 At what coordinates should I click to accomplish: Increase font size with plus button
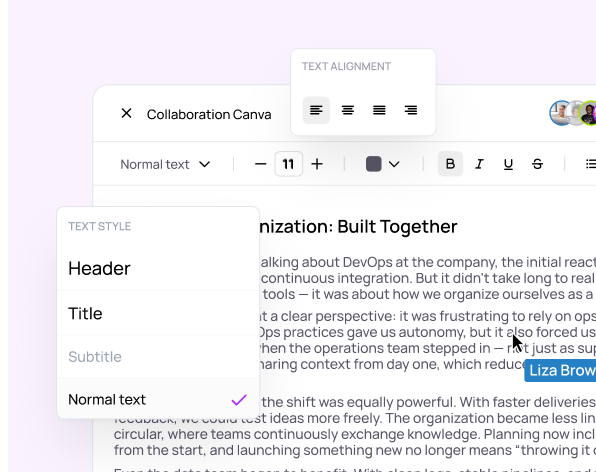coord(317,164)
